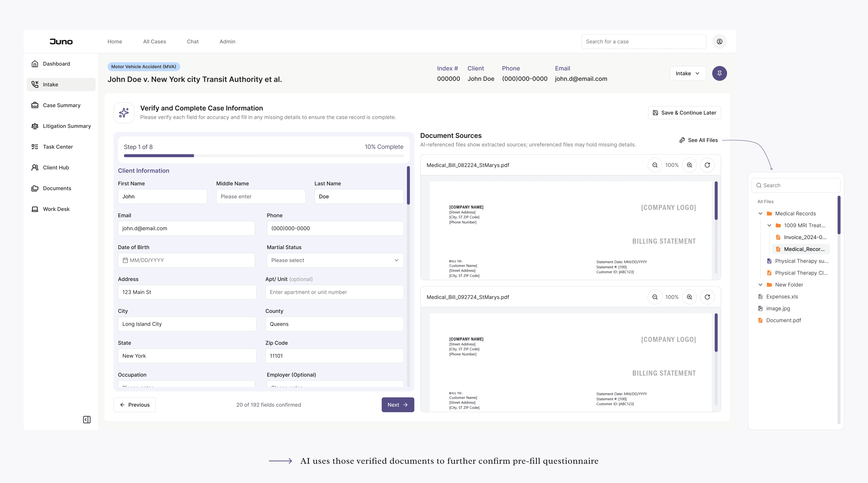Expand the New Folder tree item

pos(761,285)
